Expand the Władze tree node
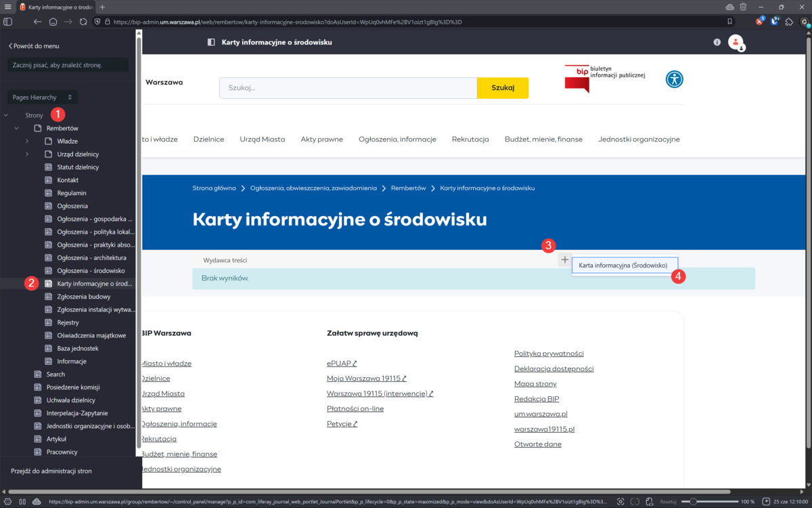This screenshot has height=508, width=812. [27, 141]
